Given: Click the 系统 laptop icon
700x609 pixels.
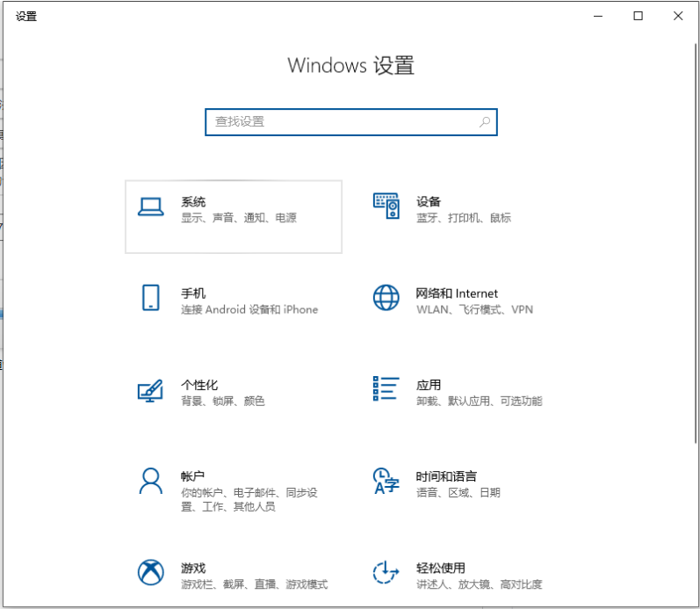Looking at the screenshot, I should coord(151,207).
